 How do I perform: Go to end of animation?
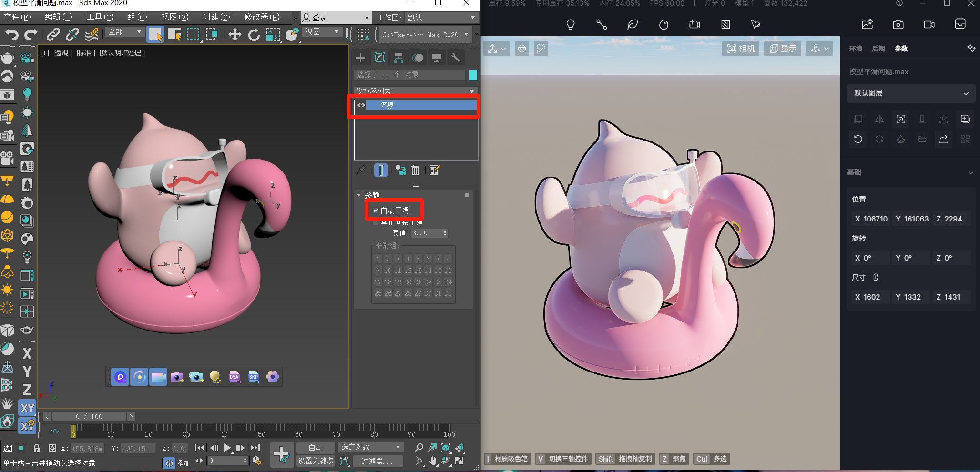click(255, 448)
